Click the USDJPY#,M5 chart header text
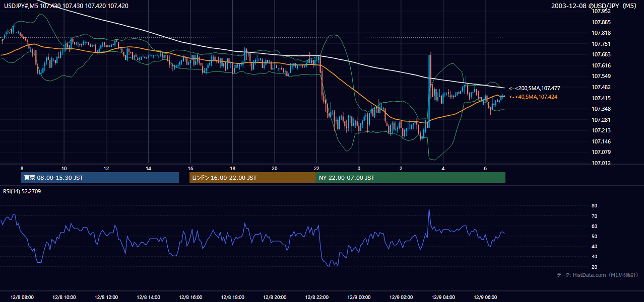Image resolution: width=644 pixels, height=302 pixels. pos(66,6)
